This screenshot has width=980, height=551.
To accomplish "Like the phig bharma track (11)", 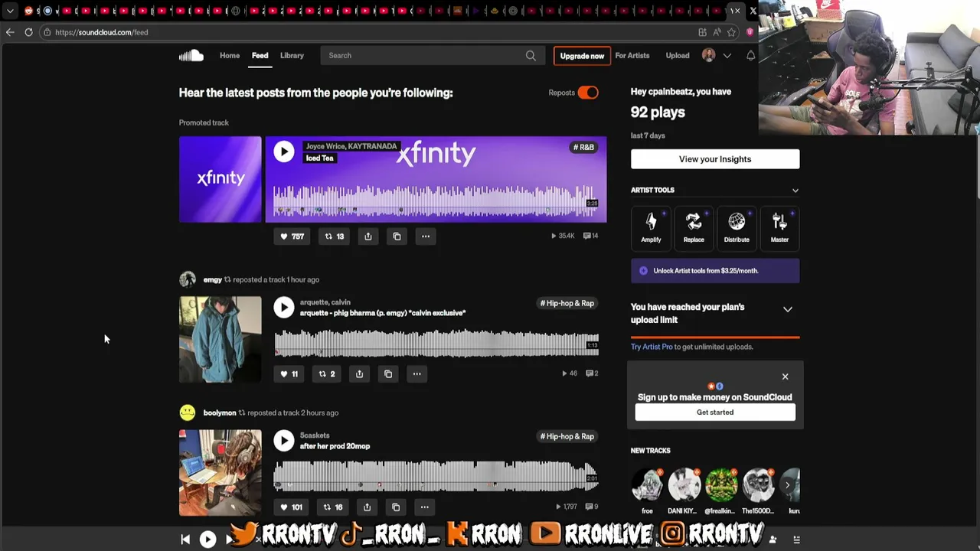I will [289, 373].
